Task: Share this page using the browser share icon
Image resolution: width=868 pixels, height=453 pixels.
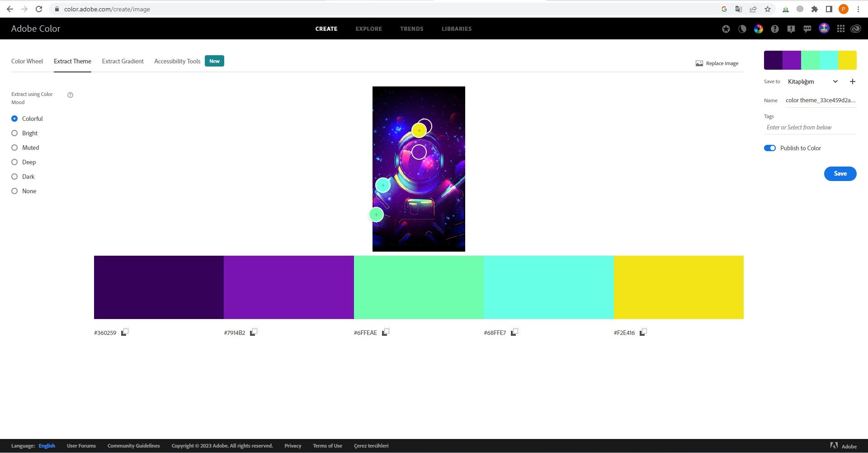Action: pyautogui.click(x=753, y=9)
